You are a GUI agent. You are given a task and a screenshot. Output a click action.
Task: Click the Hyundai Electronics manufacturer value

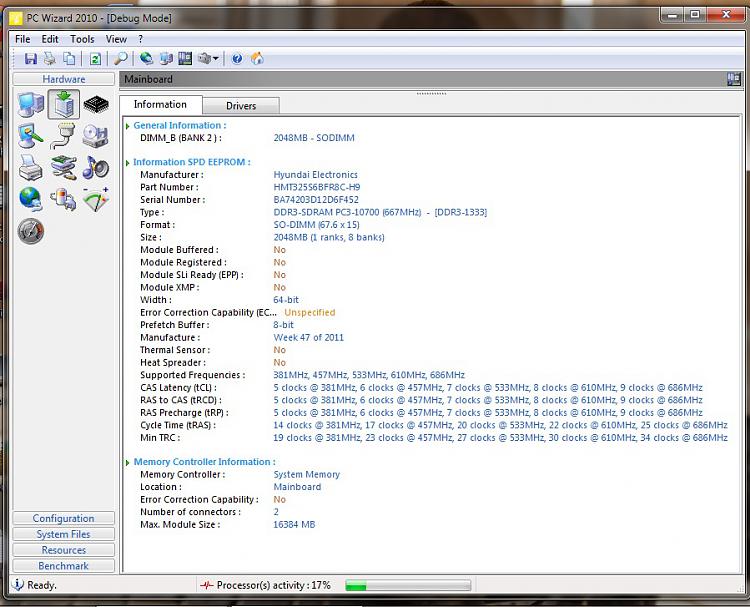coord(315,175)
